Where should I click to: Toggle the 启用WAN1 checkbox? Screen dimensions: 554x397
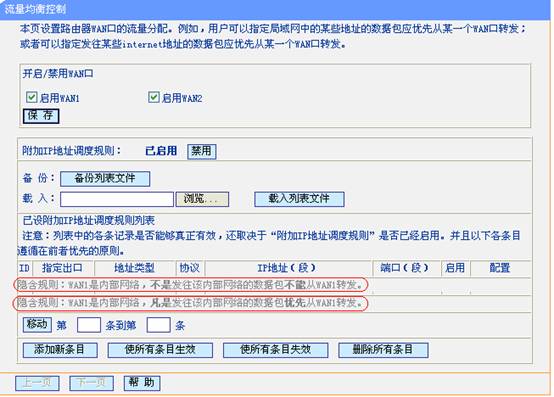coord(31,97)
